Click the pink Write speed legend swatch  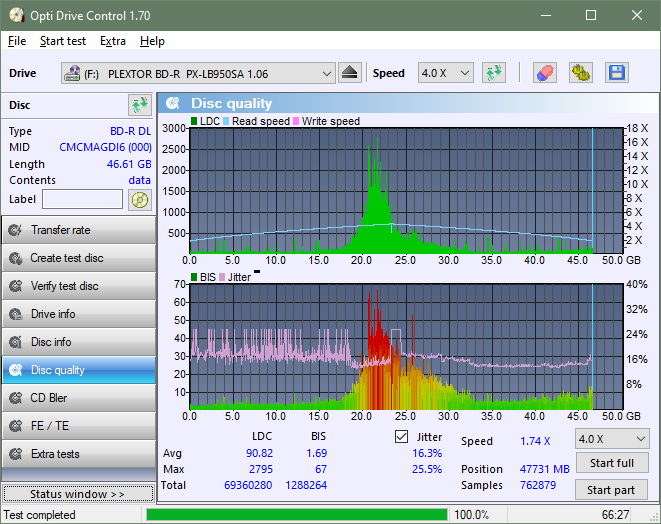point(296,121)
